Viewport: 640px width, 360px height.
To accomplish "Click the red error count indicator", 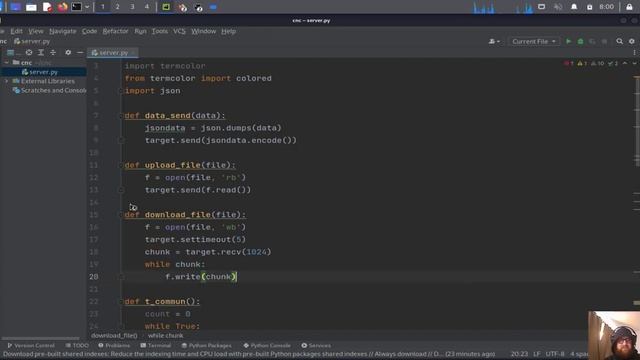I will point(569,63).
